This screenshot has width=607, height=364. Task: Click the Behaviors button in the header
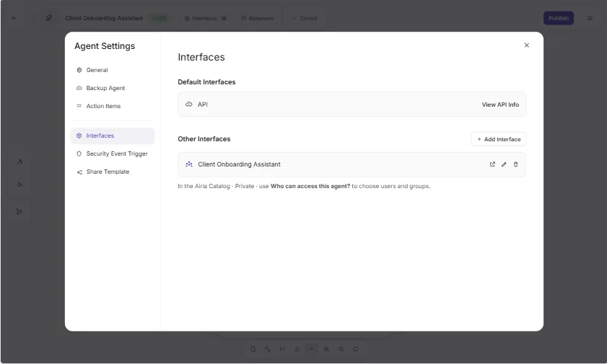point(257,18)
